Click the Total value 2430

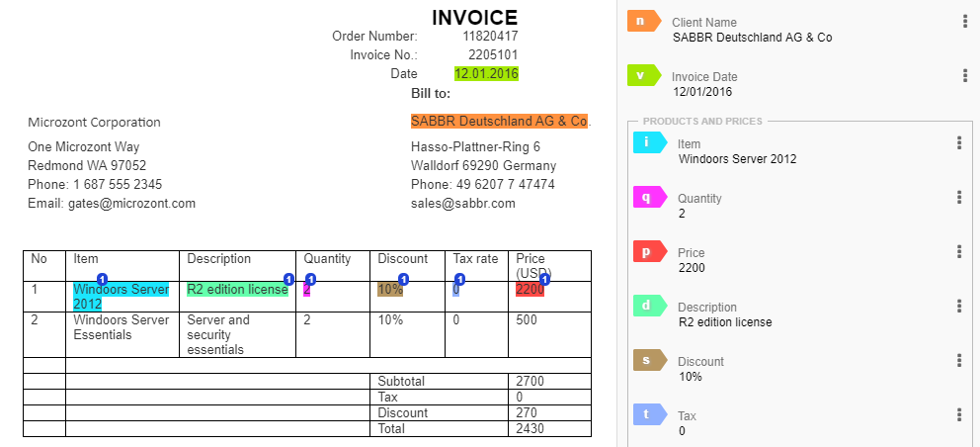(x=530, y=428)
